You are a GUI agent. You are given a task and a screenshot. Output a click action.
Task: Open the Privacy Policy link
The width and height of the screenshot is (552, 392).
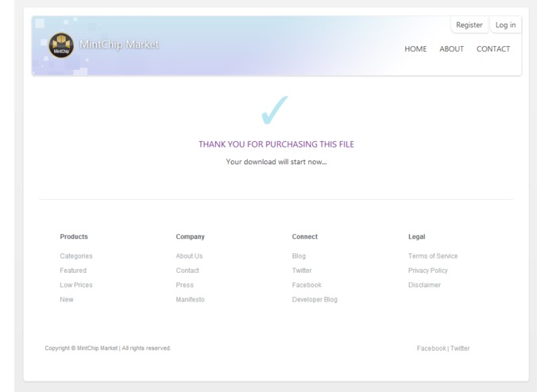click(x=428, y=271)
